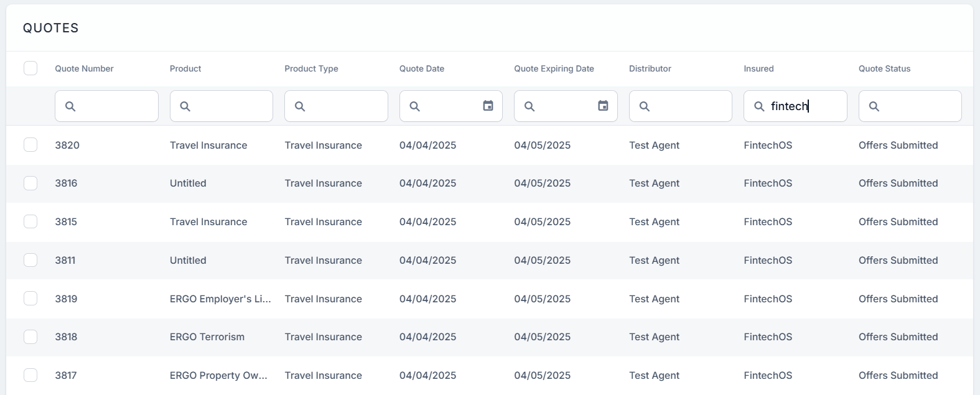Select the checkbox for quote 3818
The height and width of the screenshot is (395, 980).
(x=30, y=337)
